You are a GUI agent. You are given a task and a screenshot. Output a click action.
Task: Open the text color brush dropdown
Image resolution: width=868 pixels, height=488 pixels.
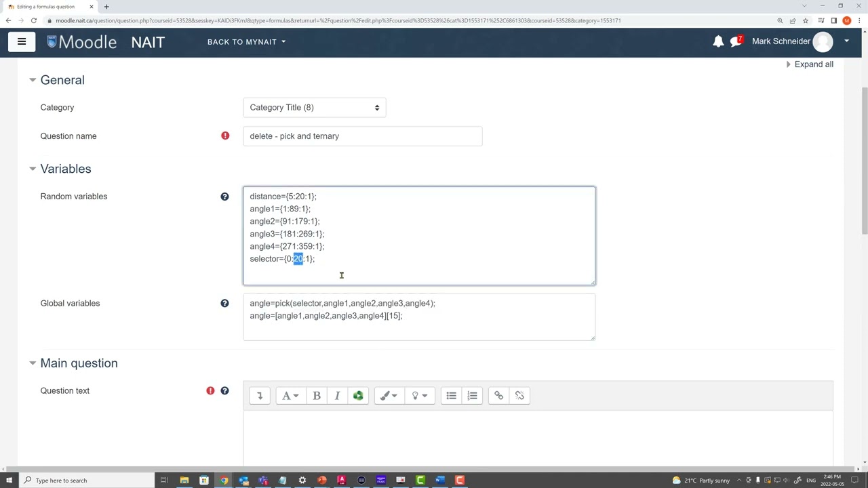click(x=389, y=396)
